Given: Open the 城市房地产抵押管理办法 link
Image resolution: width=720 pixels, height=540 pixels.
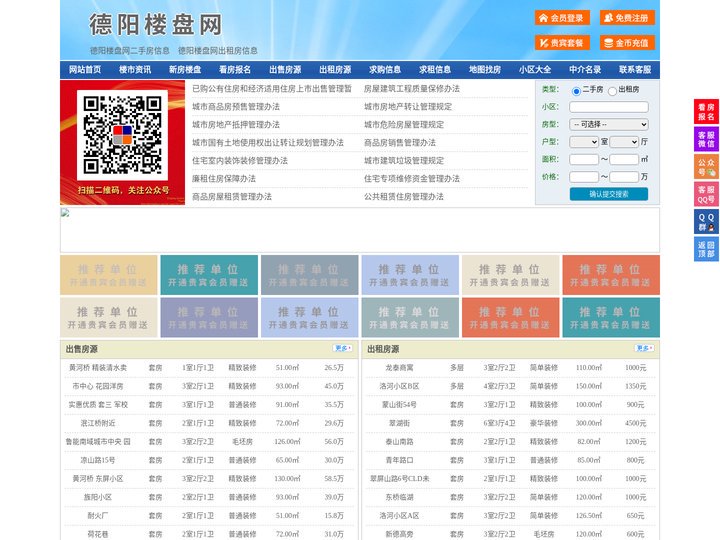Looking at the screenshot, I should point(236,124).
